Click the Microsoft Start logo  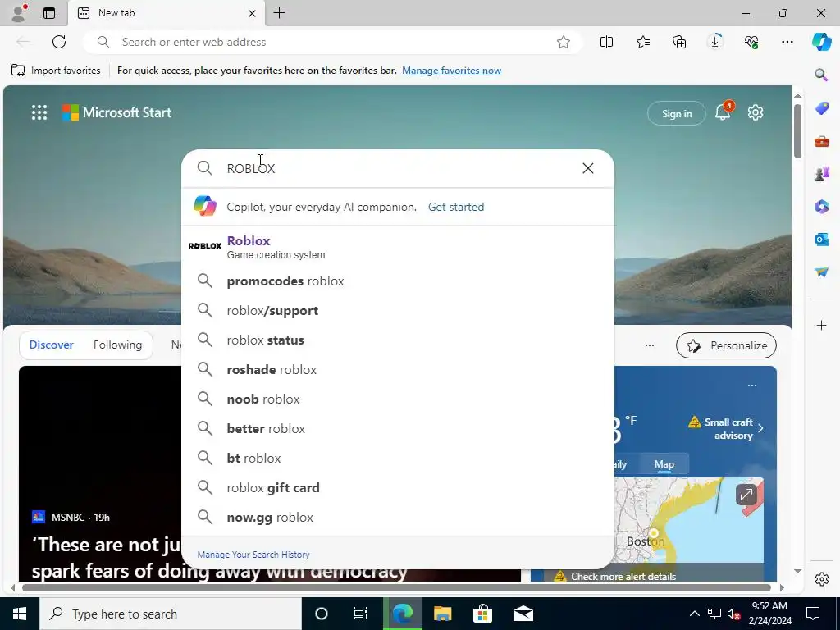click(x=116, y=112)
